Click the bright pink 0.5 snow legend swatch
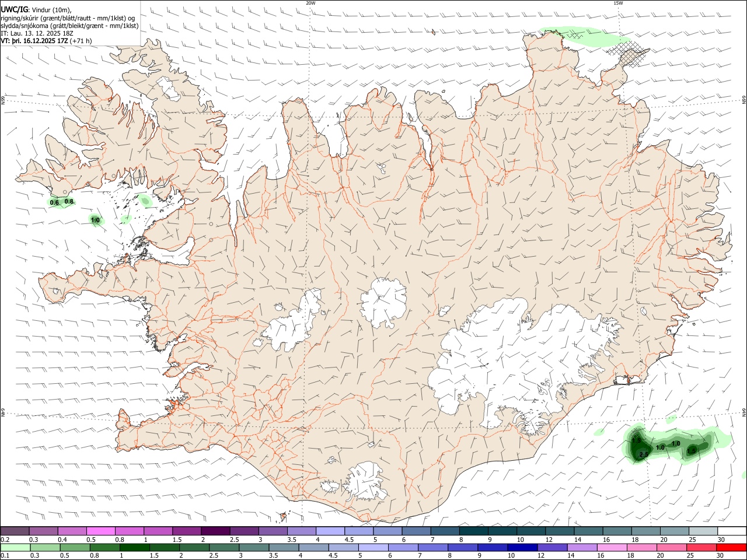The image size is (747, 560). (100, 531)
